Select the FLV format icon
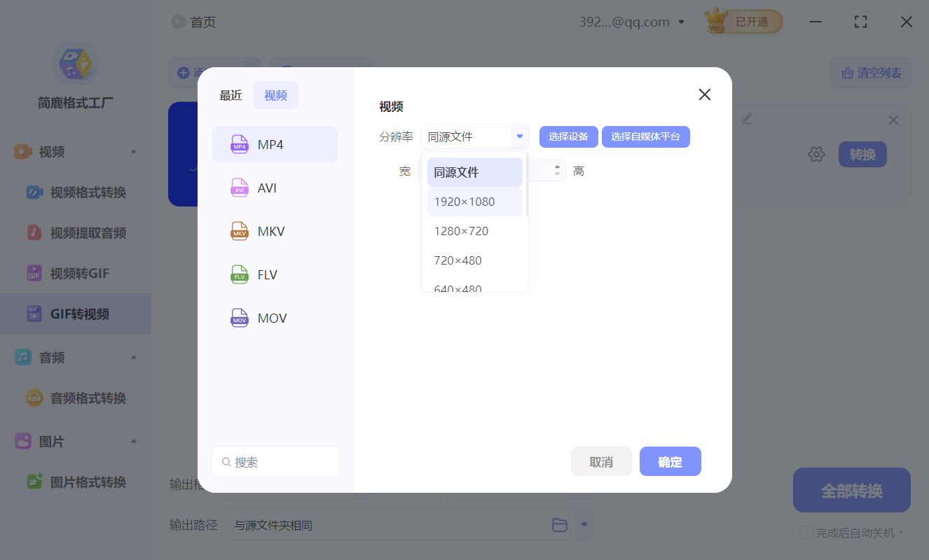929x560 pixels. point(240,274)
